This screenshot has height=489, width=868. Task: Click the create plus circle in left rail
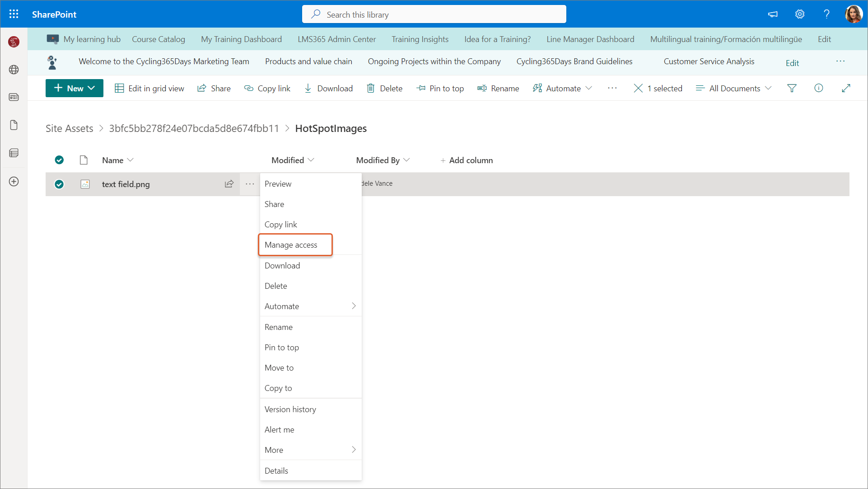click(14, 182)
